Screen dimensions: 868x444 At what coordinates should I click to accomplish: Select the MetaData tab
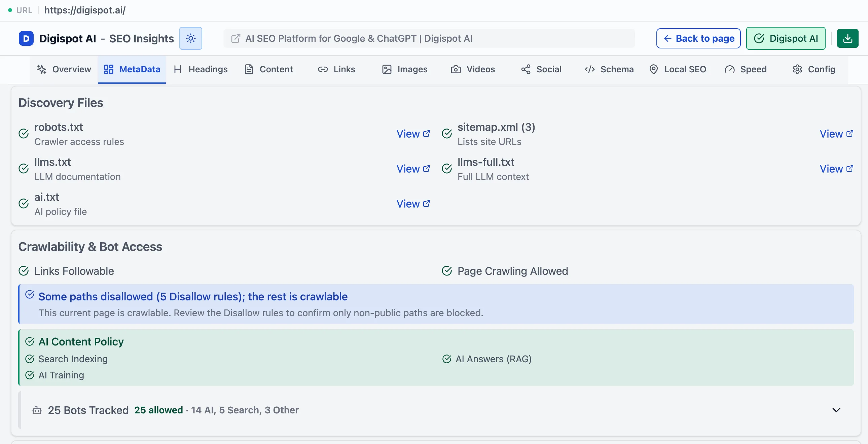click(x=132, y=69)
